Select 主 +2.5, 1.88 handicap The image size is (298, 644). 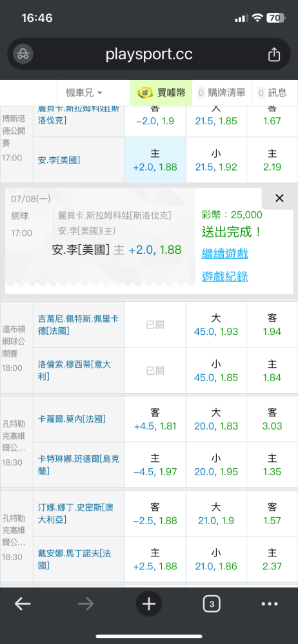coord(155,560)
